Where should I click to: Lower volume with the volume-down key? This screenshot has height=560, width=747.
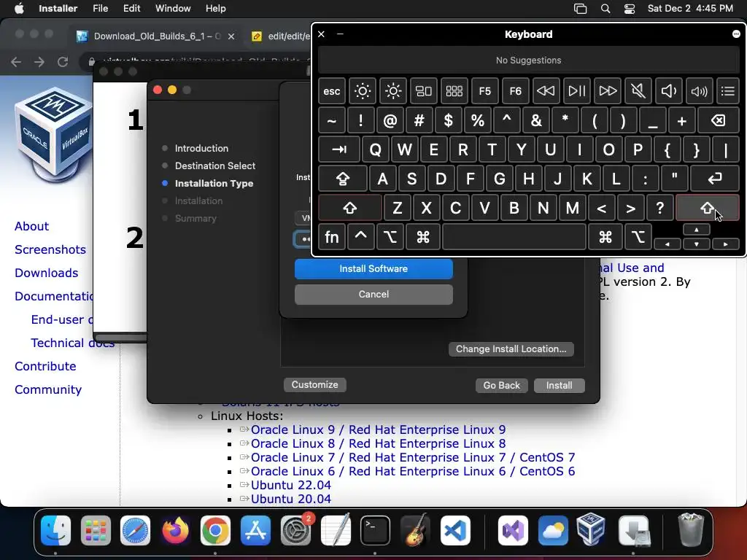pos(668,91)
